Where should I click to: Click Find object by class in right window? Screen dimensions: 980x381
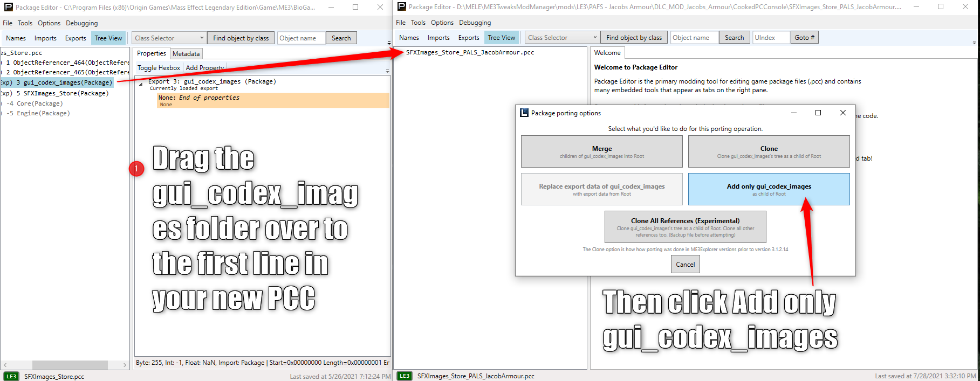coord(634,38)
